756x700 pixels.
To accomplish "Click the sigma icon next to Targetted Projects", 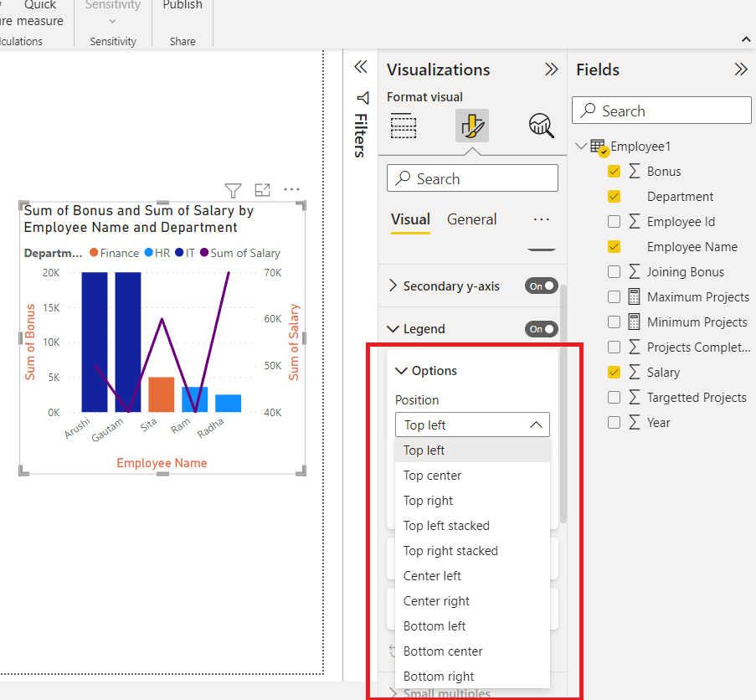I will (x=635, y=397).
